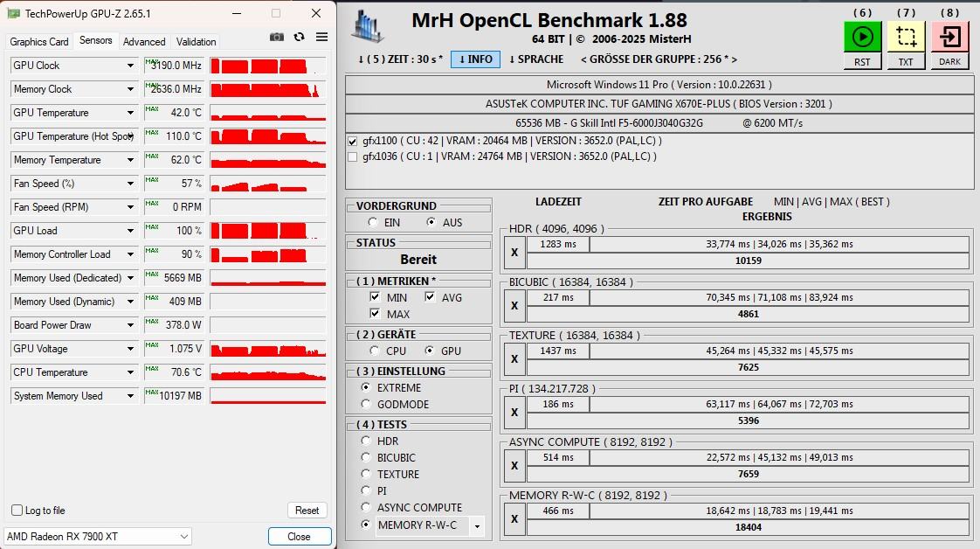This screenshot has width=980, height=549.
Task: Click the X button beside ASYNC COMPUTE result
Action: 514,466
